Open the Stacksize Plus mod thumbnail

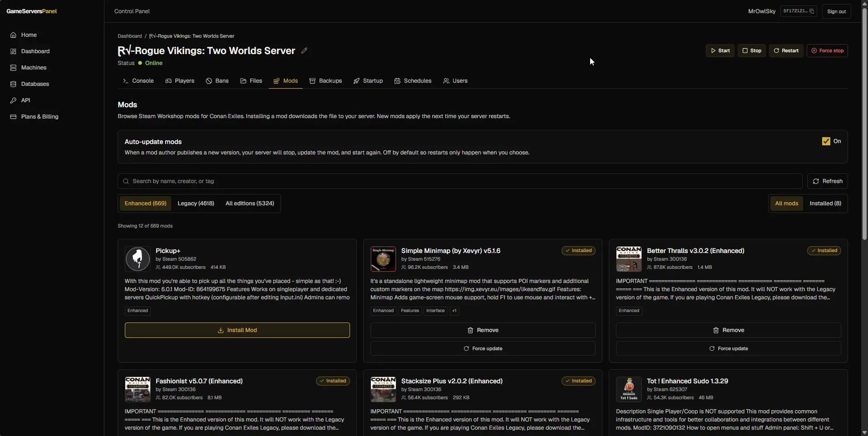point(383,389)
